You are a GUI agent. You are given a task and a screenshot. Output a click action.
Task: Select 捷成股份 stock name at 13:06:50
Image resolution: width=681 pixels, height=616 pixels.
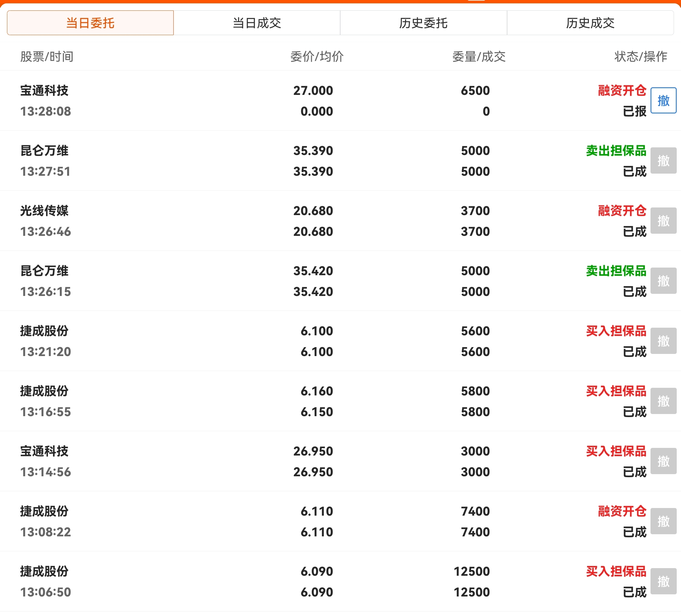point(44,571)
